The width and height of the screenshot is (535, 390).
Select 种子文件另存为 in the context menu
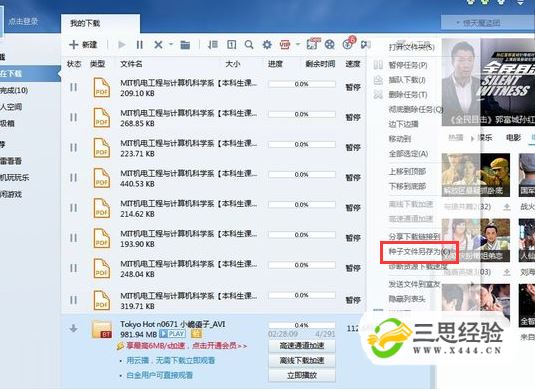(x=419, y=252)
